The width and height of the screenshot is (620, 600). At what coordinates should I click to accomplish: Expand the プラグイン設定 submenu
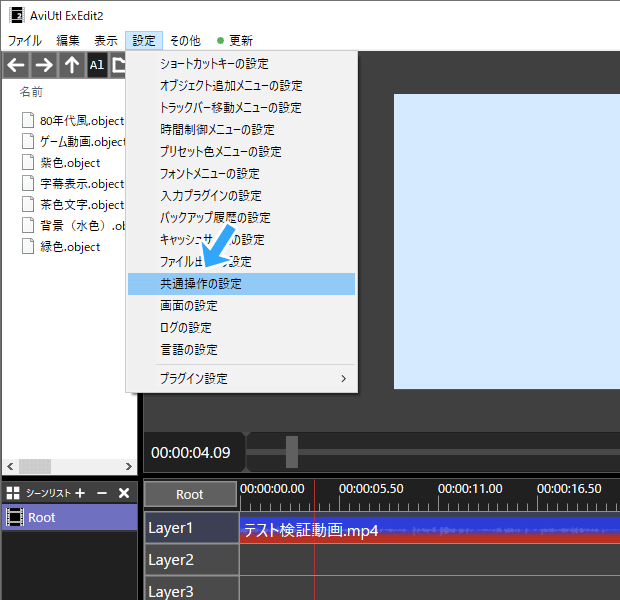pyautogui.click(x=241, y=379)
